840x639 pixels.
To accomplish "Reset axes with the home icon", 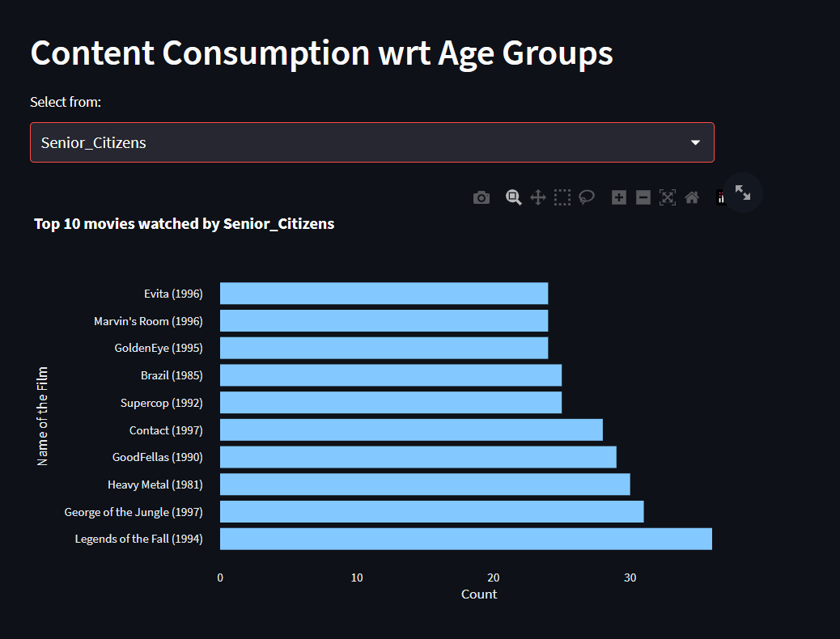I will pyautogui.click(x=692, y=197).
